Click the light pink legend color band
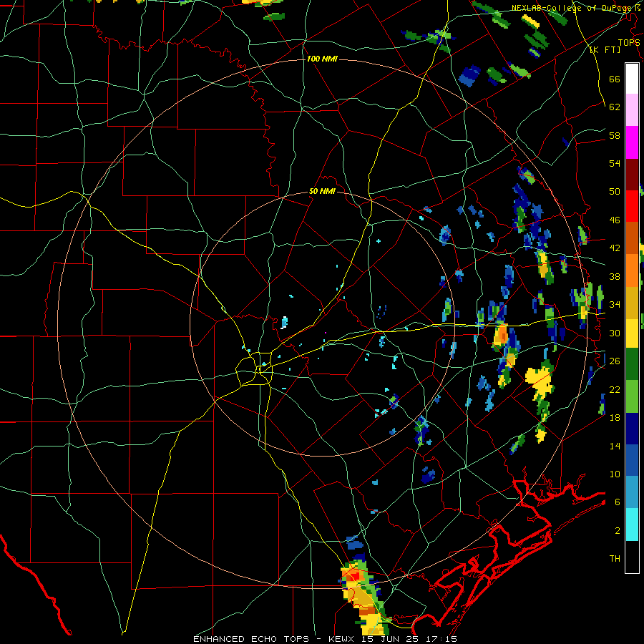The height and width of the screenshot is (644, 644). (x=632, y=110)
